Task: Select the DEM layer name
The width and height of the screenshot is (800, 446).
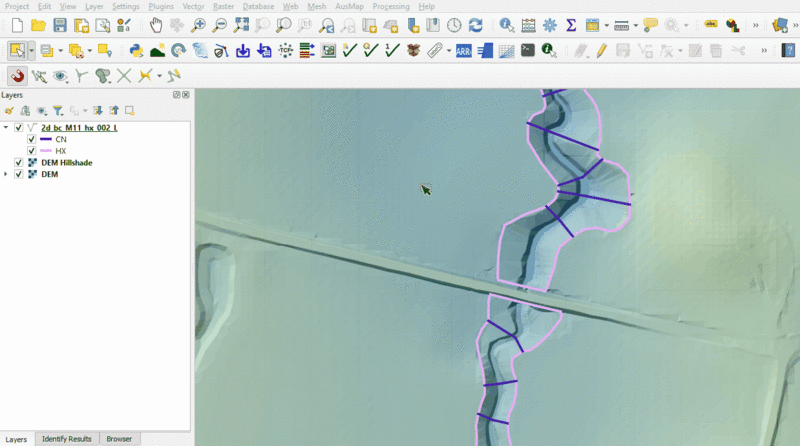Action: coord(49,174)
